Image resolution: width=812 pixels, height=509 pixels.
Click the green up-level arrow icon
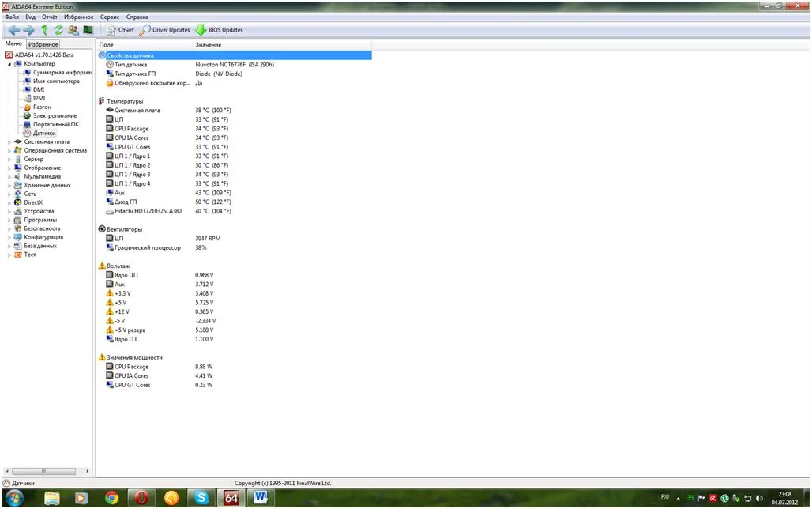(44, 30)
